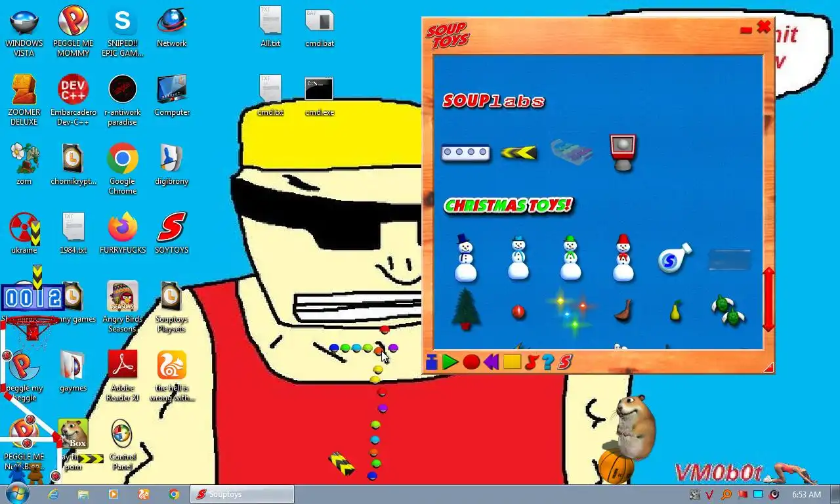Click the red music note on the Souptoys bar
The width and height of the screenshot is (840, 504).
pyautogui.click(x=532, y=362)
